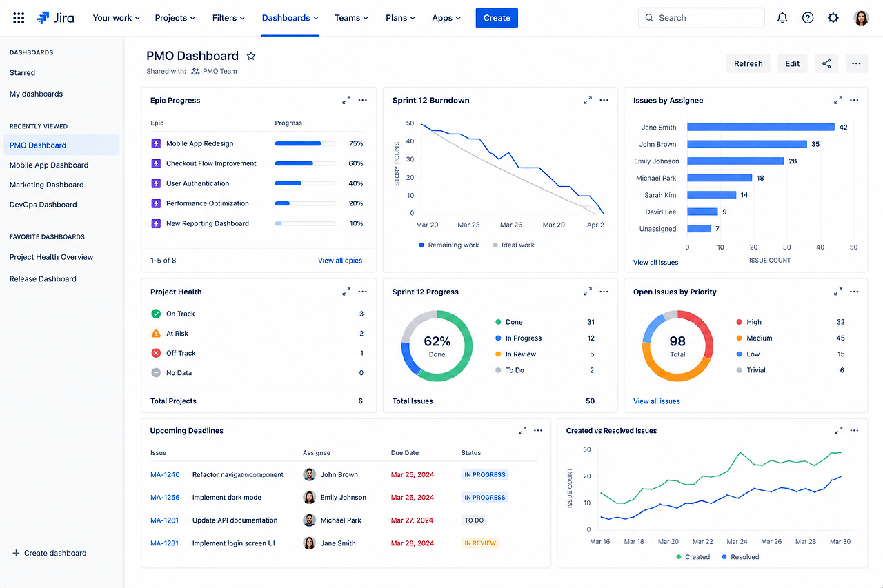
Task: Click the IN REVIEW status badge
Action: (x=480, y=543)
